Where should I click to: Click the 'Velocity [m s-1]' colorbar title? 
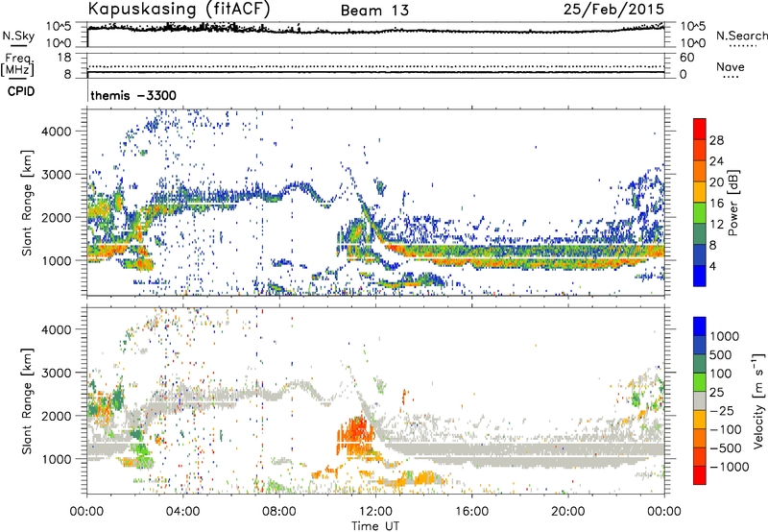(758, 400)
